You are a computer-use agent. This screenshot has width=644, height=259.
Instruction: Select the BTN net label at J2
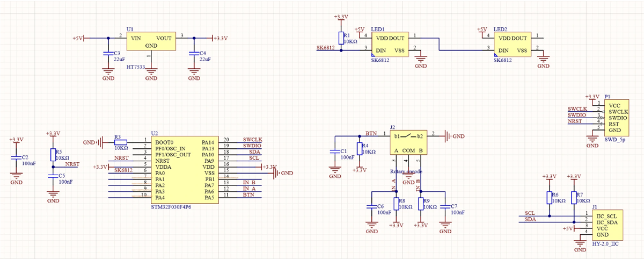(370, 133)
